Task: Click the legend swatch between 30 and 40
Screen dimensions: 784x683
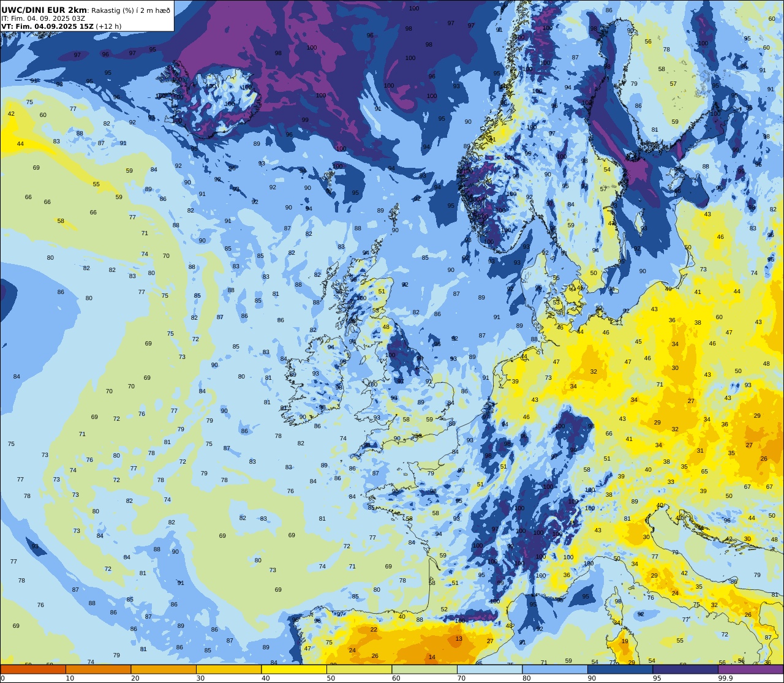Action: tap(228, 670)
